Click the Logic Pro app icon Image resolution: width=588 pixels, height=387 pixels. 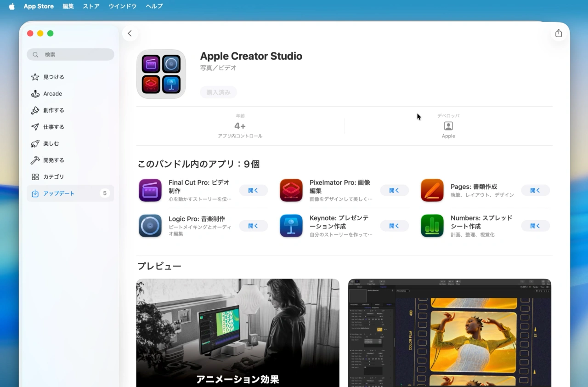[150, 226]
